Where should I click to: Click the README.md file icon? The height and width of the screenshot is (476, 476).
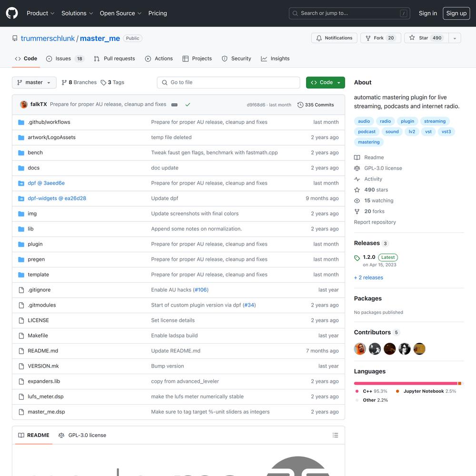21,351
